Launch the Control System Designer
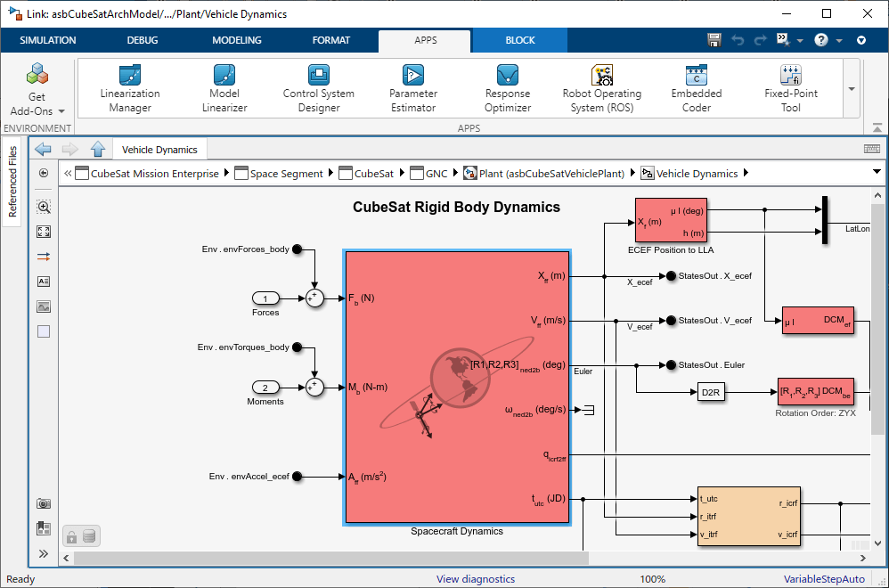The height and width of the screenshot is (588, 889). point(319,87)
